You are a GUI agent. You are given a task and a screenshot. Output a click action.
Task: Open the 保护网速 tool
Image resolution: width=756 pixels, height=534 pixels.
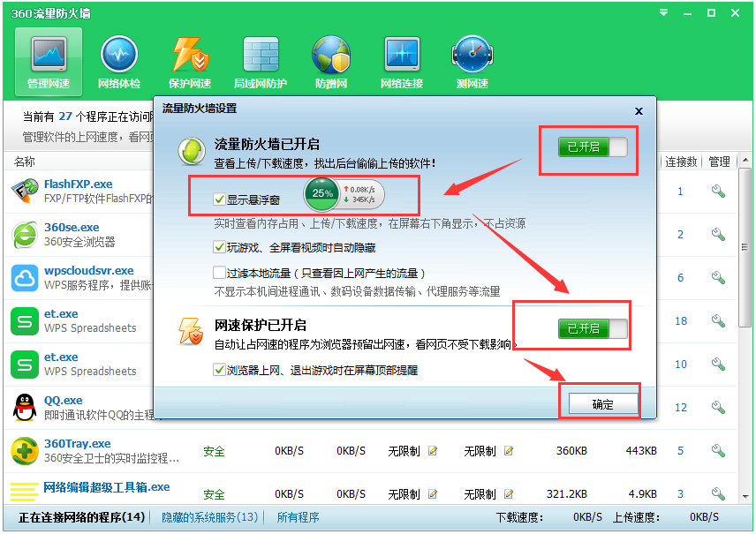coord(190,62)
